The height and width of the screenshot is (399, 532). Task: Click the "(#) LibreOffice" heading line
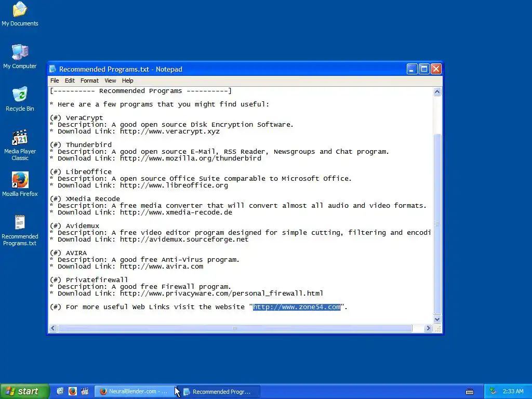point(81,171)
